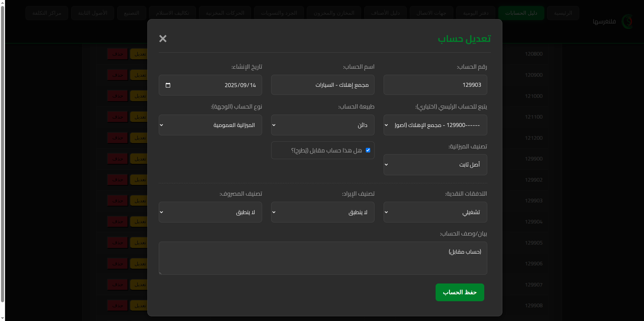Click the app logo beside فلنغرسها
Image resolution: width=644 pixels, height=321 pixels.
(627, 21)
